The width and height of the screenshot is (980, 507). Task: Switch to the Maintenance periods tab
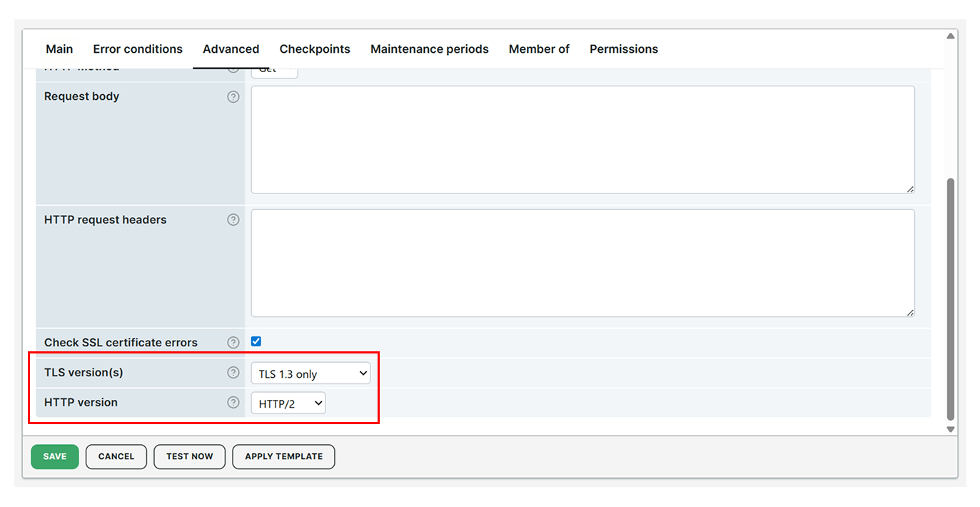[429, 49]
